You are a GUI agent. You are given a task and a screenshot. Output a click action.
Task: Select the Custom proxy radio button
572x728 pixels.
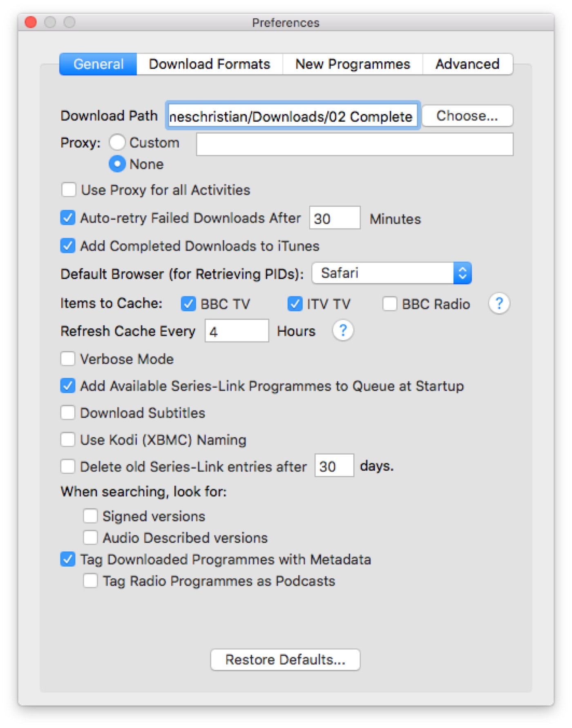point(117,143)
